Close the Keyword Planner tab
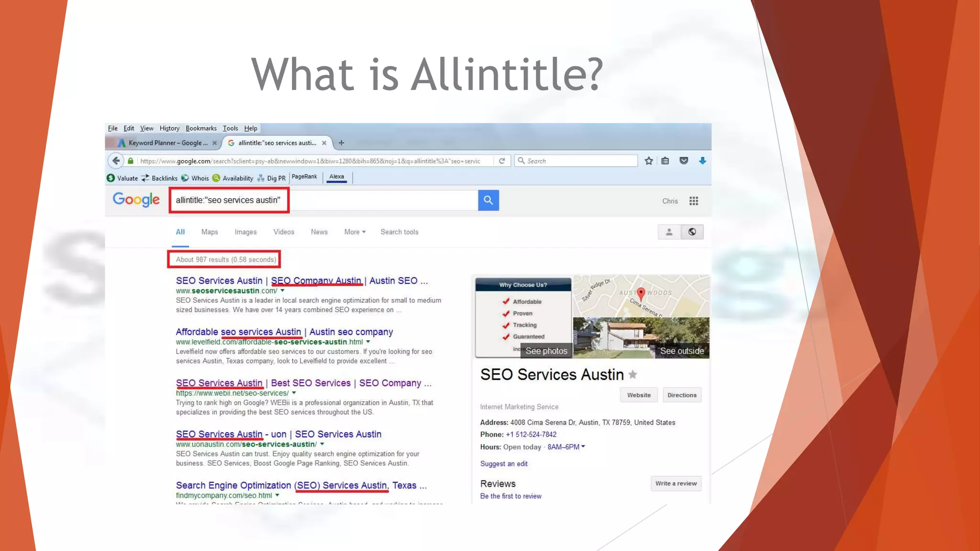Viewport: 980px width, 551px height. point(214,143)
